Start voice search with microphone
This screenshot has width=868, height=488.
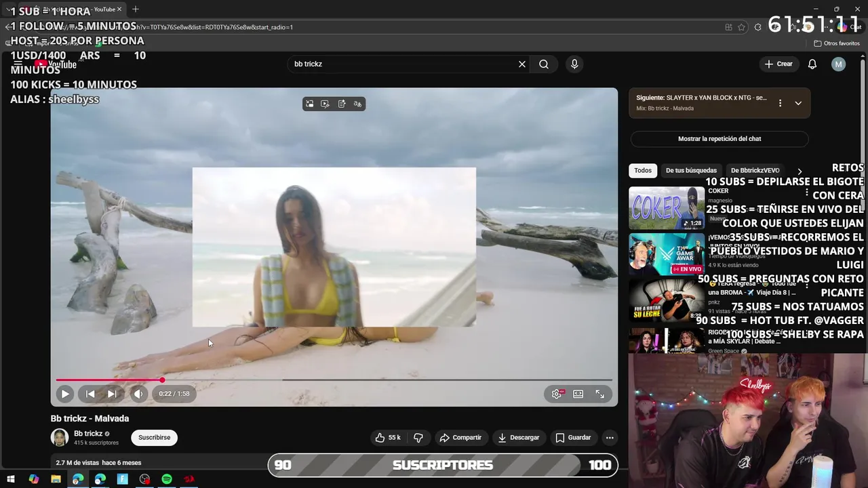[574, 64]
